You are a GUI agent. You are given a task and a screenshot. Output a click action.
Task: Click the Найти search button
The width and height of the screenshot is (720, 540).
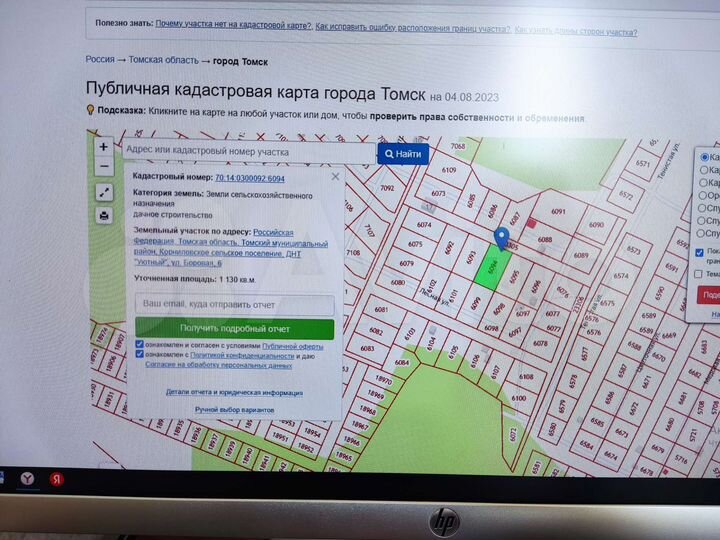[403, 154]
